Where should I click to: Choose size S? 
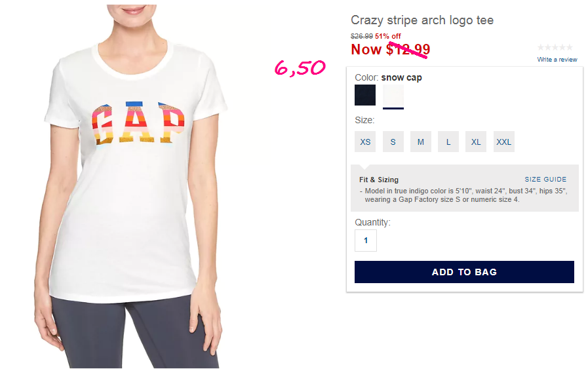[x=393, y=142]
